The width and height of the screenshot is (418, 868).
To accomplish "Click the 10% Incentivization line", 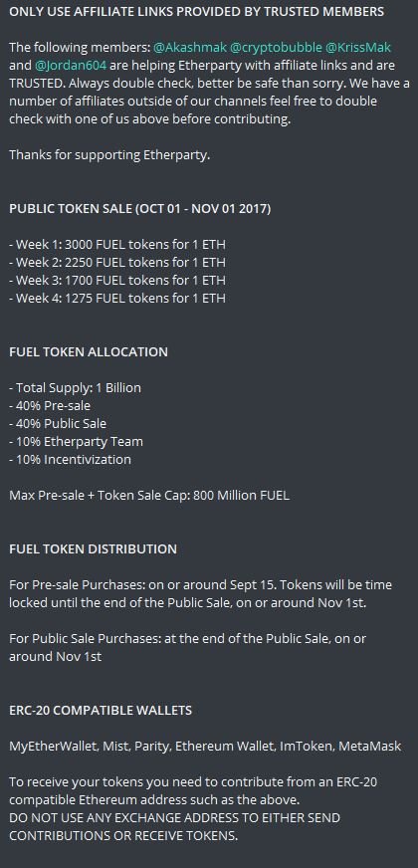I will click(71, 460).
